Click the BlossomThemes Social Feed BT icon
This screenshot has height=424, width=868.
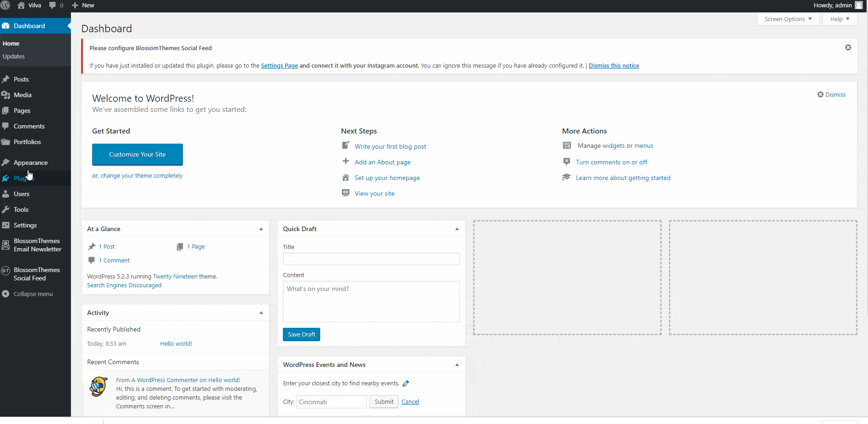point(6,271)
